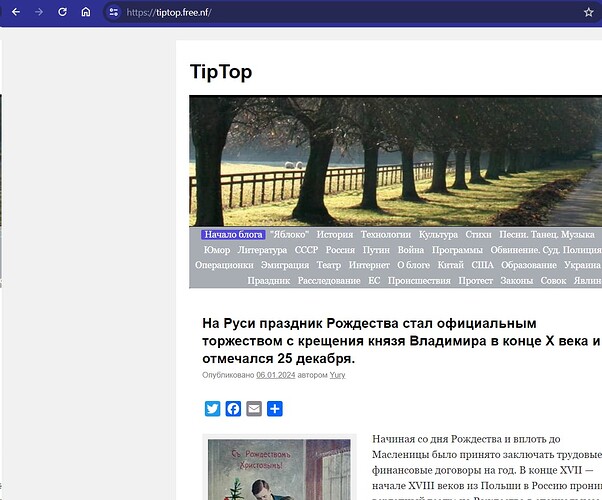
Task: Click the browser back arrow
Action: (15, 12)
